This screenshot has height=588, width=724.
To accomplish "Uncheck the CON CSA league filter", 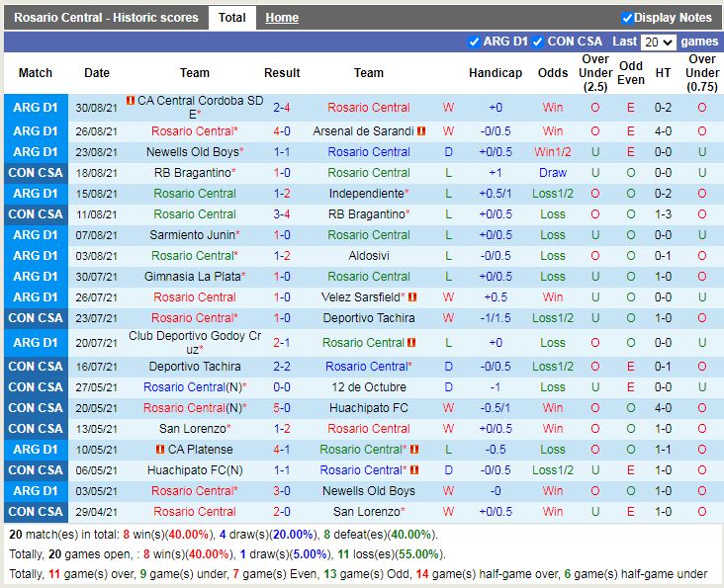I will 538,42.
